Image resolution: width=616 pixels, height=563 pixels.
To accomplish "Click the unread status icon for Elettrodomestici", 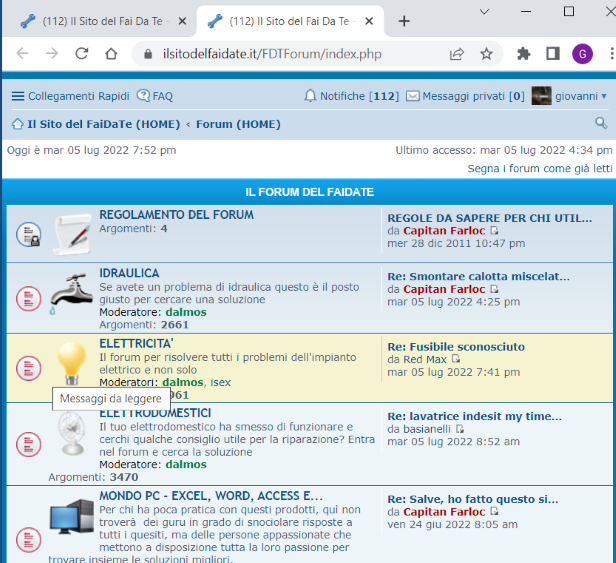I will tap(29, 445).
